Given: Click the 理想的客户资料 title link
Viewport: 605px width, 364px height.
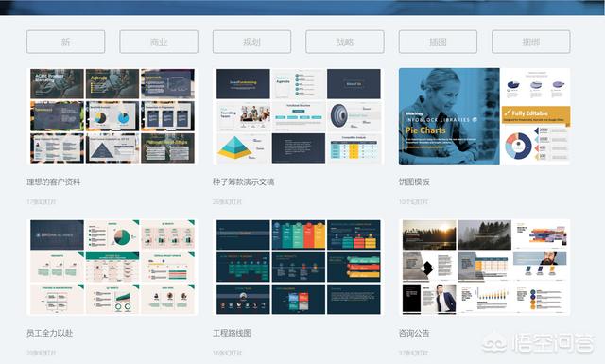Looking at the screenshot, I should click(54, 182).
